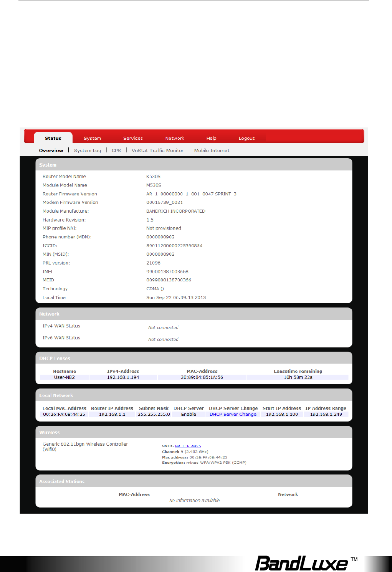Click the Leasetime remaining column header
Screen dimensions: 392x572
pyautogui.click(x=298, y=371)
